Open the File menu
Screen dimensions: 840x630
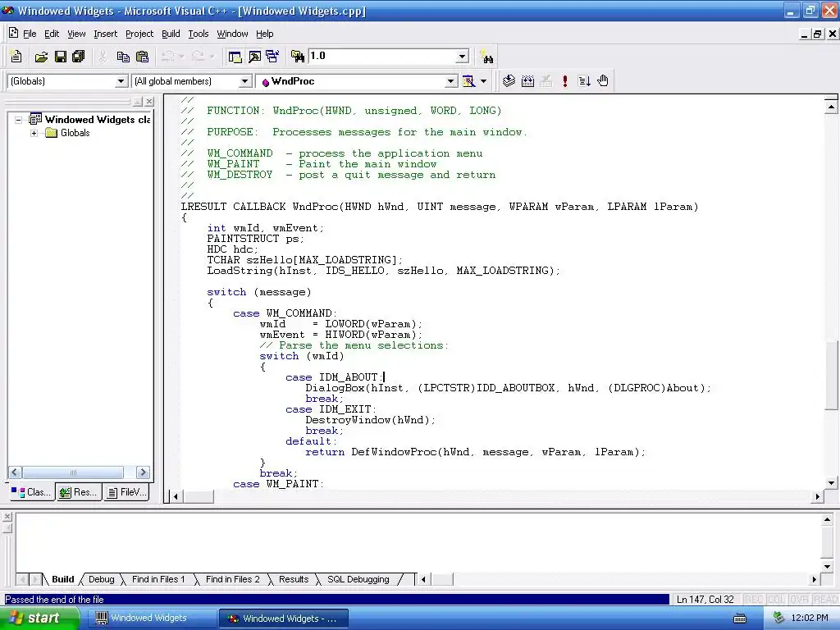tap(30, 34)
